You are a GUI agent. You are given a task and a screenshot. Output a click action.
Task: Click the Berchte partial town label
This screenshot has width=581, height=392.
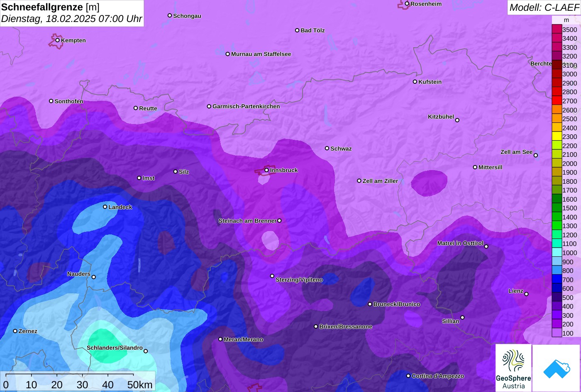(541, 64)
